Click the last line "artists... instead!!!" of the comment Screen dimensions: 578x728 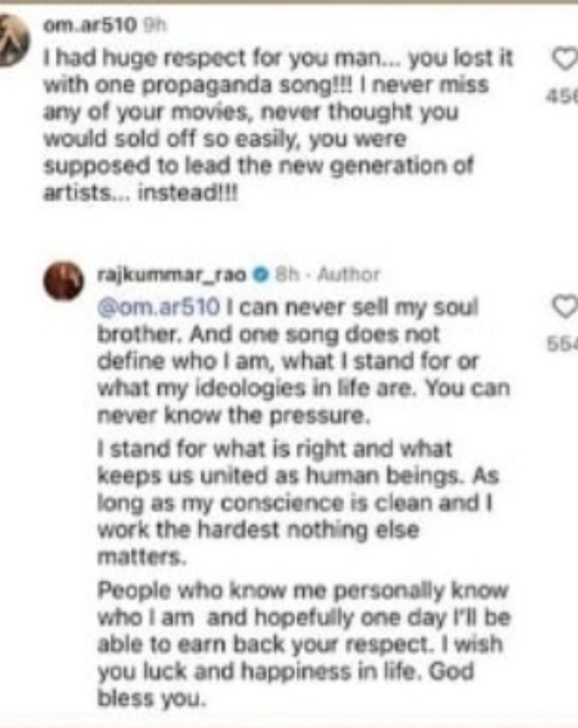[140, 193]
